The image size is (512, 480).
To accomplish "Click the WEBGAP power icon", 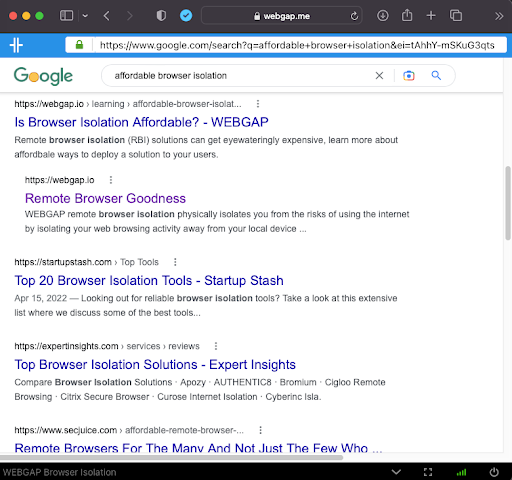I will pyautogui.click(x=494, y=472).
